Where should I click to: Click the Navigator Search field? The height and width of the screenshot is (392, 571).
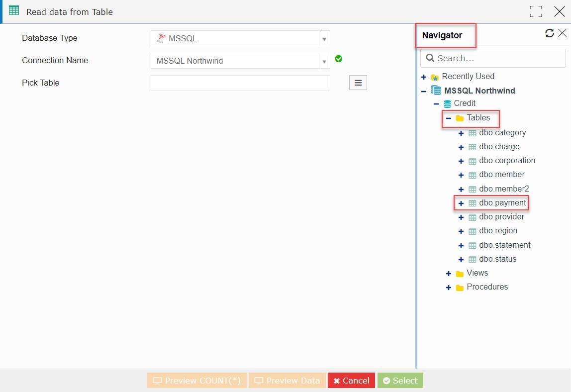pos(493,58)
